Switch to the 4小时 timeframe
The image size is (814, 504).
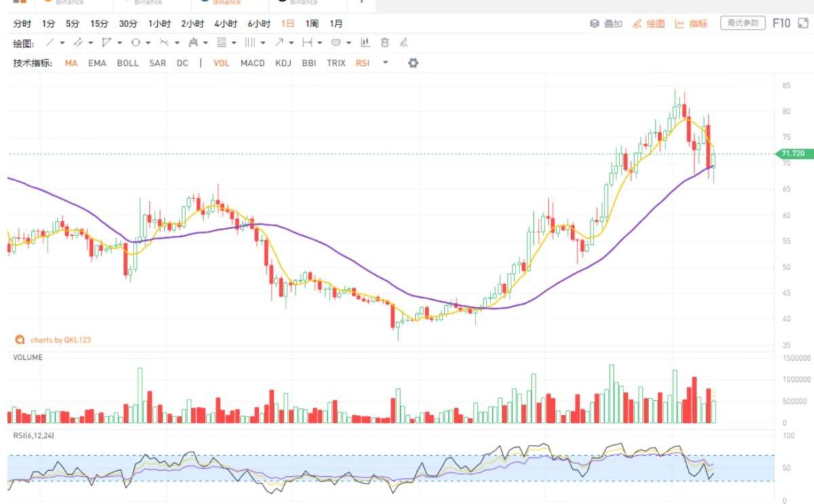click(x=225, y=24)
